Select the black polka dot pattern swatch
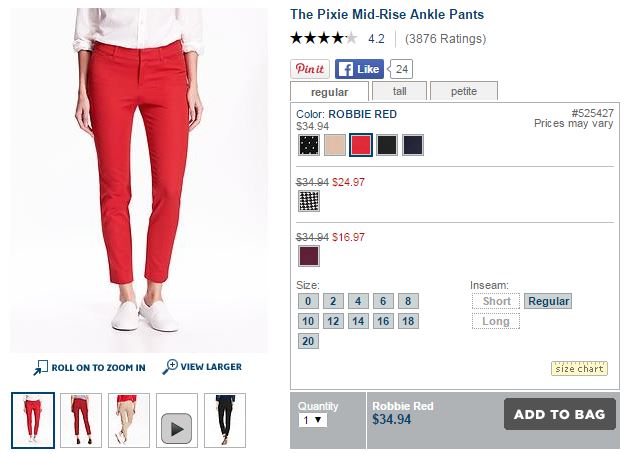Viewport: 629px width, 454px height. (309, 145)
